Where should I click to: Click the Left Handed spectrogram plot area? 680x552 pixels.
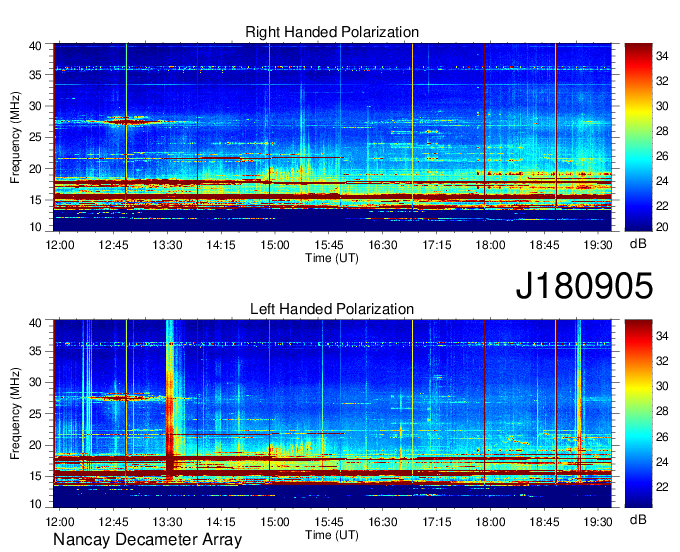[x=332, y=414]
